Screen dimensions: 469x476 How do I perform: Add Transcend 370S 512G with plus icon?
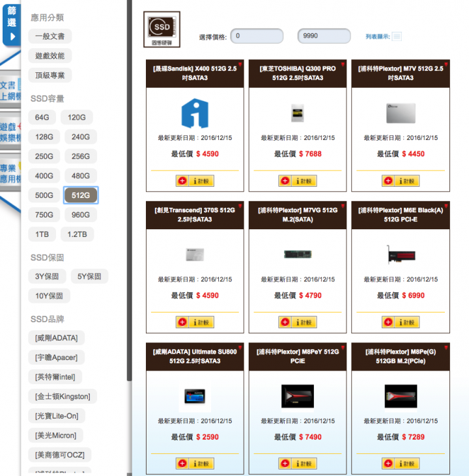[182, 322]
